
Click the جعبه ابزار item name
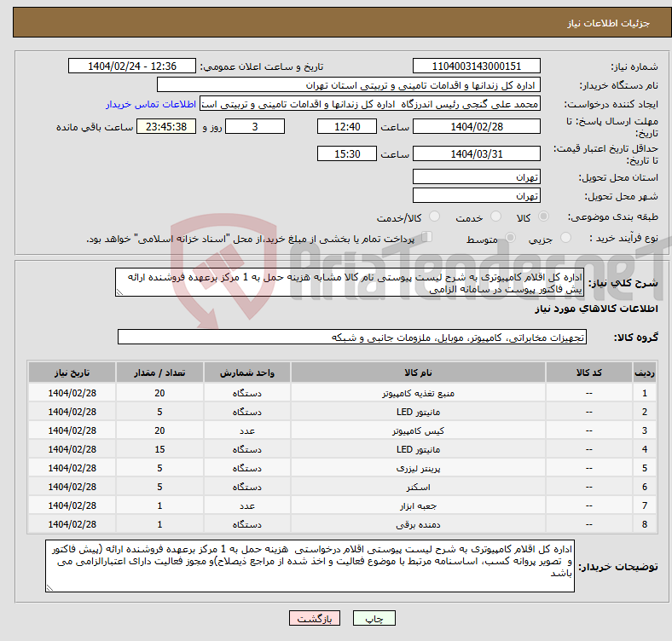pyautogui.click(x=418, y=505)
